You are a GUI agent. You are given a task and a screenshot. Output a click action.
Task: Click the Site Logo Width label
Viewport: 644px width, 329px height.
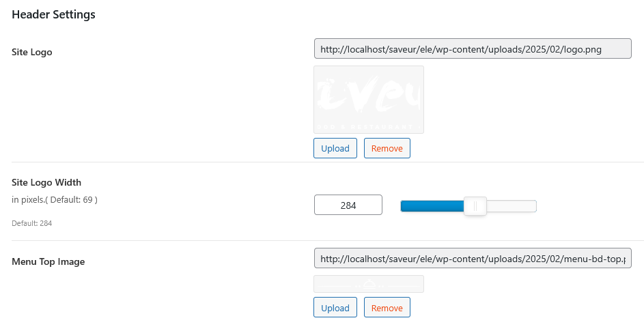click(46, 182)
